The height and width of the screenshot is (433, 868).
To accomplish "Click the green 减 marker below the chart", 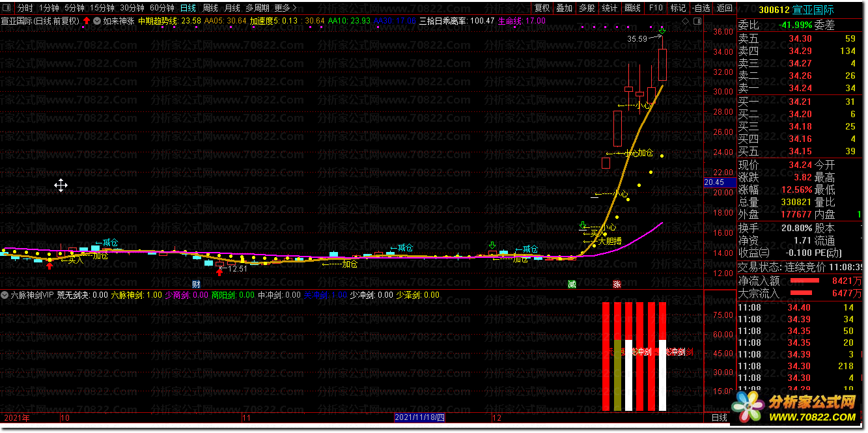I will coord(572,285).
